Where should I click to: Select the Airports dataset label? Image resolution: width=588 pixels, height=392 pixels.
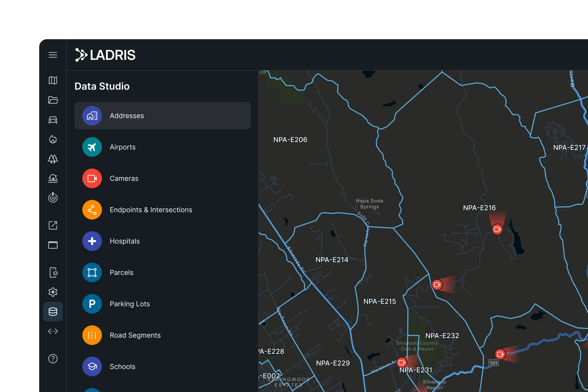[122, 147]
